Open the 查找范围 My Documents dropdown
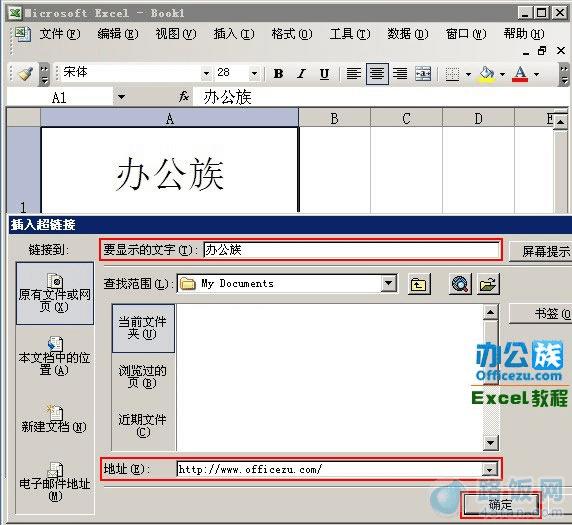This screenshot has height=525, width=572. [x=389, y=283]
